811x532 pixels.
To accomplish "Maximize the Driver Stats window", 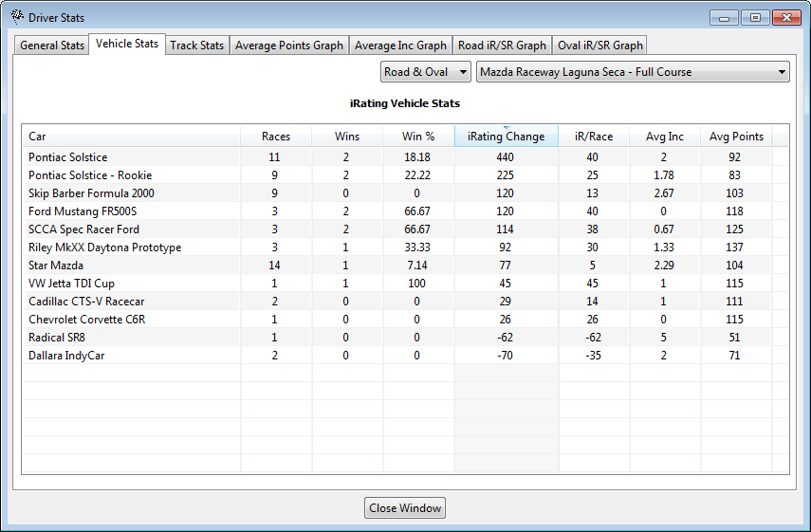I will [x=755, y=18].
